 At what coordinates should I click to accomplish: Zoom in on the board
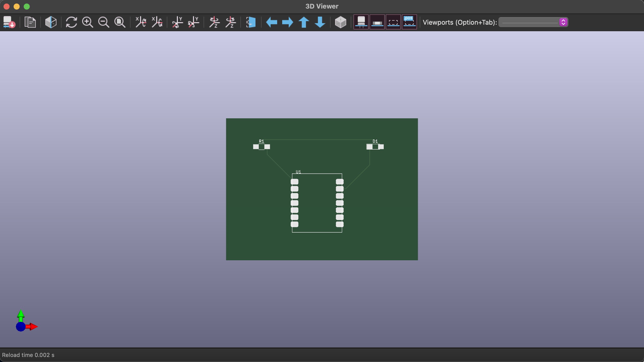pyautogui.click(x=87, y=22)
